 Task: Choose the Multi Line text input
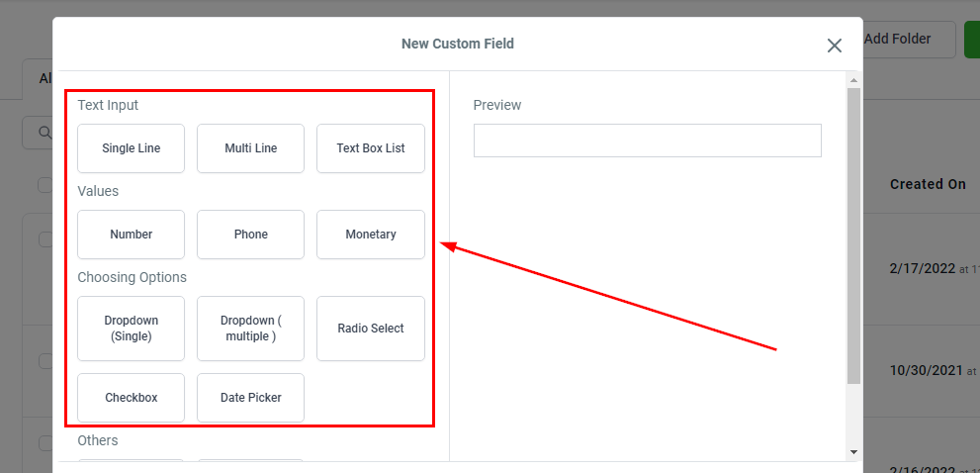coord(250,148)
